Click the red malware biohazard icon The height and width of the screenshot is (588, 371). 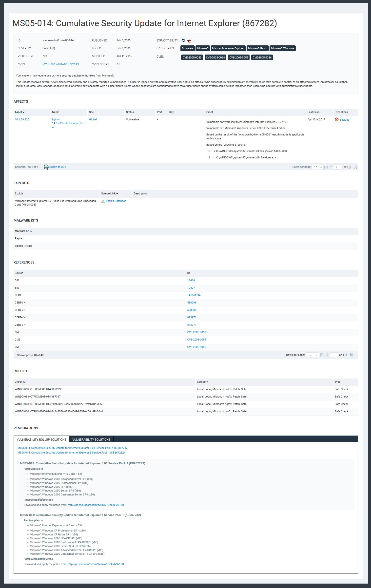click(189, 41)
